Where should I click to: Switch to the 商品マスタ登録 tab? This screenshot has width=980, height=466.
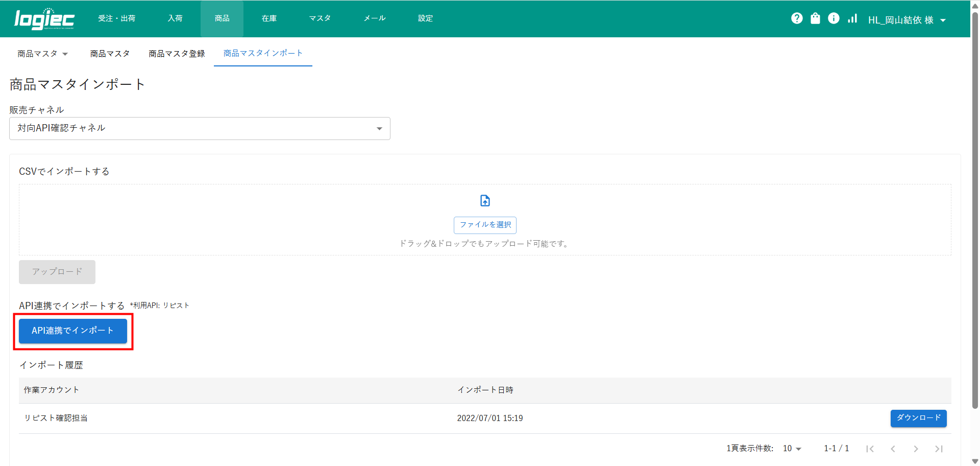pos(177,54)
